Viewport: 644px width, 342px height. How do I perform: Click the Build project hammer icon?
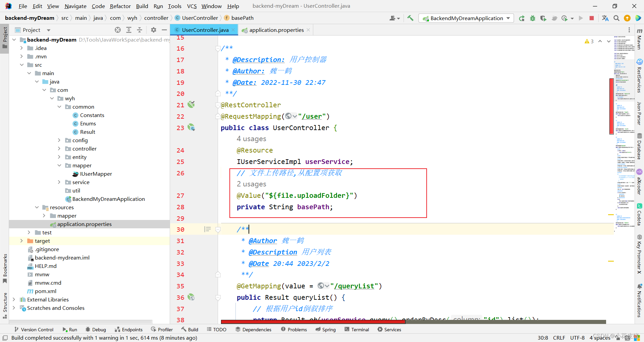410,18
